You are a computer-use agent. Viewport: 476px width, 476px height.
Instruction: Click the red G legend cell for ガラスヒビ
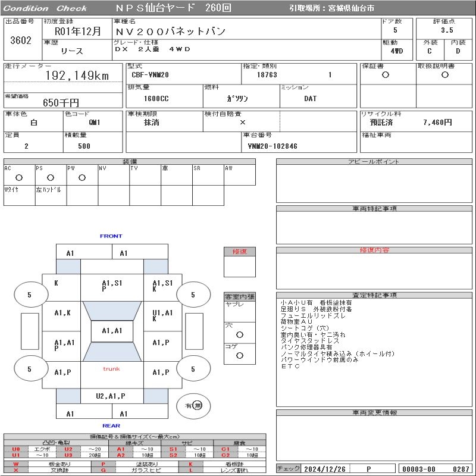(x=103, y=470)
